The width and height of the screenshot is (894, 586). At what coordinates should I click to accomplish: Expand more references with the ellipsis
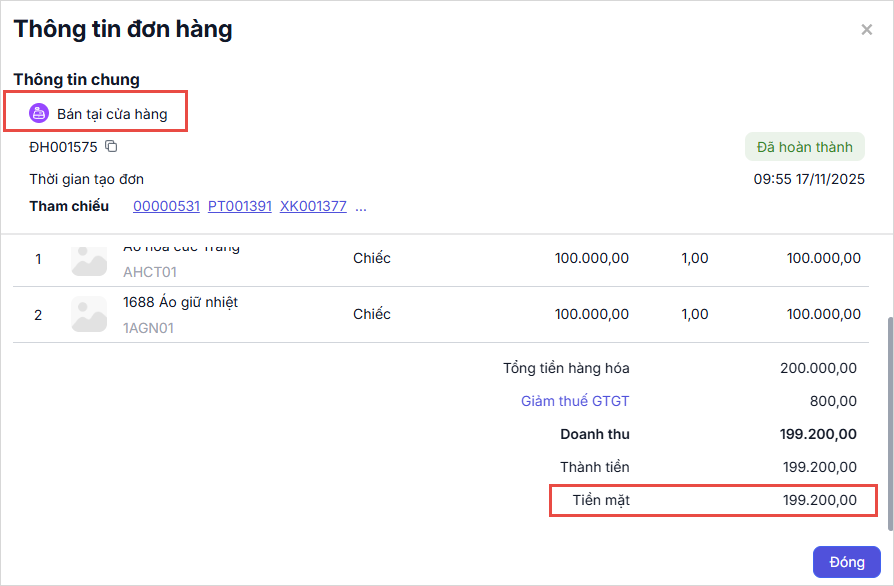coord(361,207)
